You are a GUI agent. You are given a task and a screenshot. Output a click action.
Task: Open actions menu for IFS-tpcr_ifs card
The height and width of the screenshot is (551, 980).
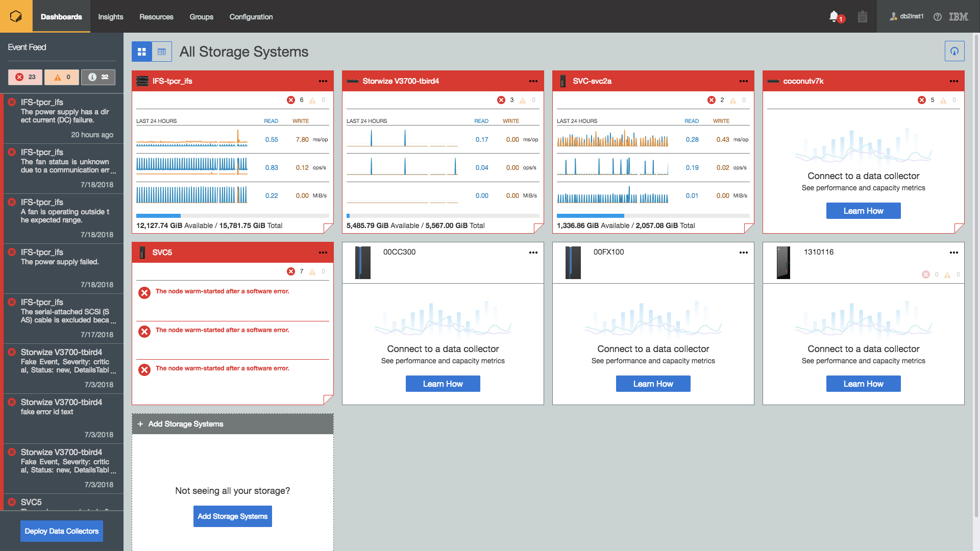[323, 81]
